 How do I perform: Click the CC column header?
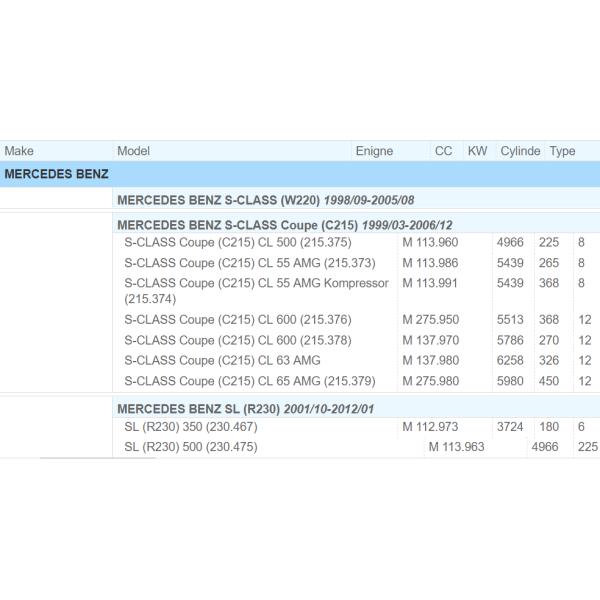443,151
